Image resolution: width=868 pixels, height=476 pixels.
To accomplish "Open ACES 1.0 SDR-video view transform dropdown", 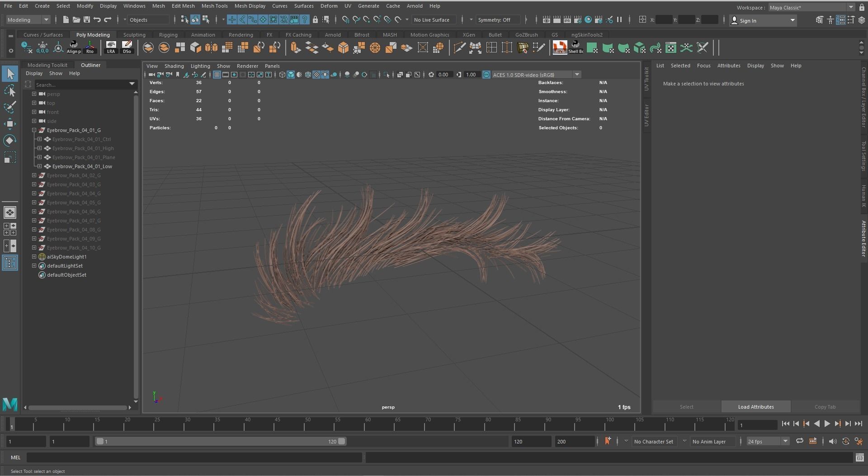I will [x=536, y=75].
